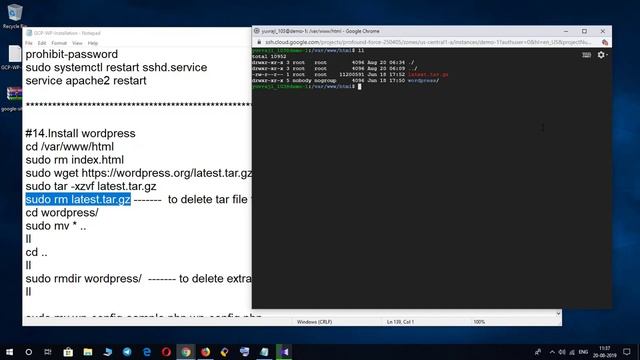Open Notepad Edit menu
This screenshot has width=640, height=360.
click(42, 43)
